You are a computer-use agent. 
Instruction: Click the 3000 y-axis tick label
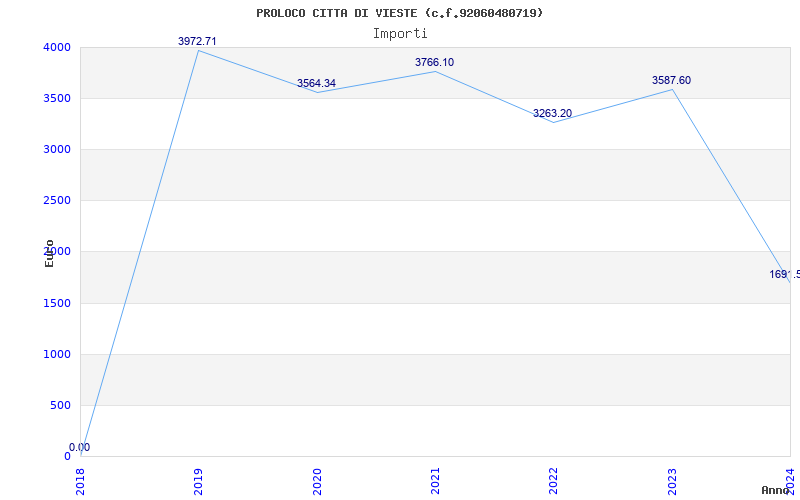tap(57, 149)
